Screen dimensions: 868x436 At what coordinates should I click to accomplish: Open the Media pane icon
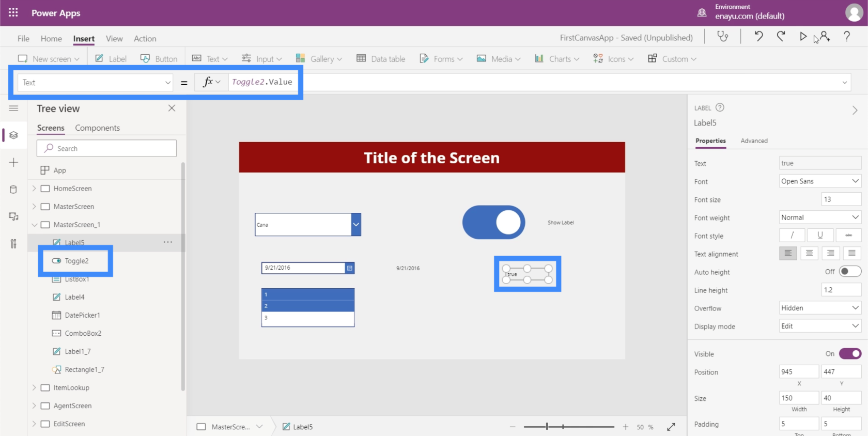point(13,216)
